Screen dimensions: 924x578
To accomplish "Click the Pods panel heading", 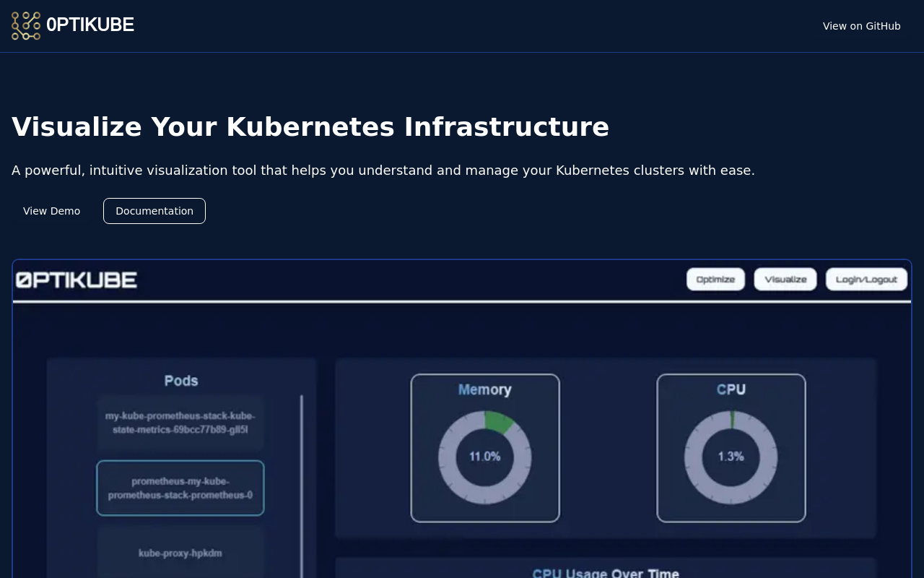I will tap(181, 381).
